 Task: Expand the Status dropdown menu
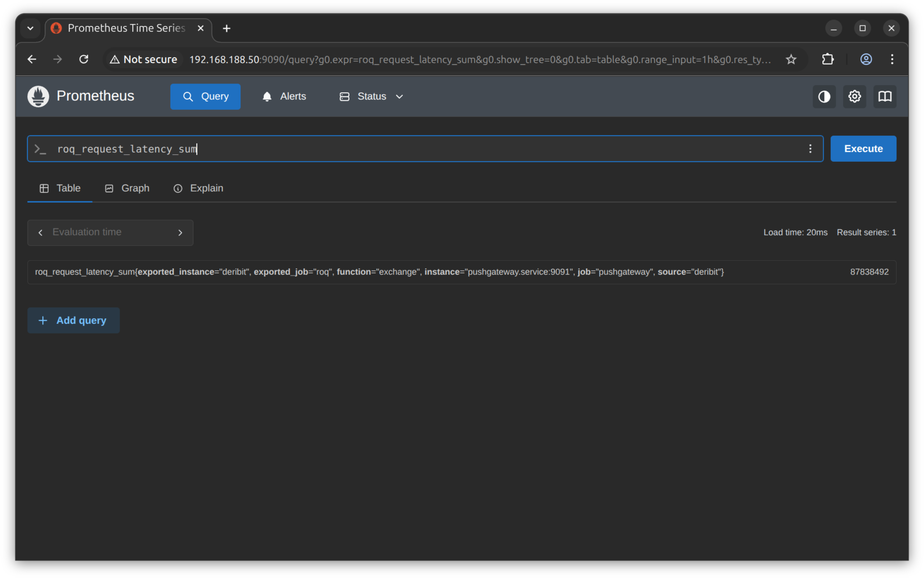371,97
